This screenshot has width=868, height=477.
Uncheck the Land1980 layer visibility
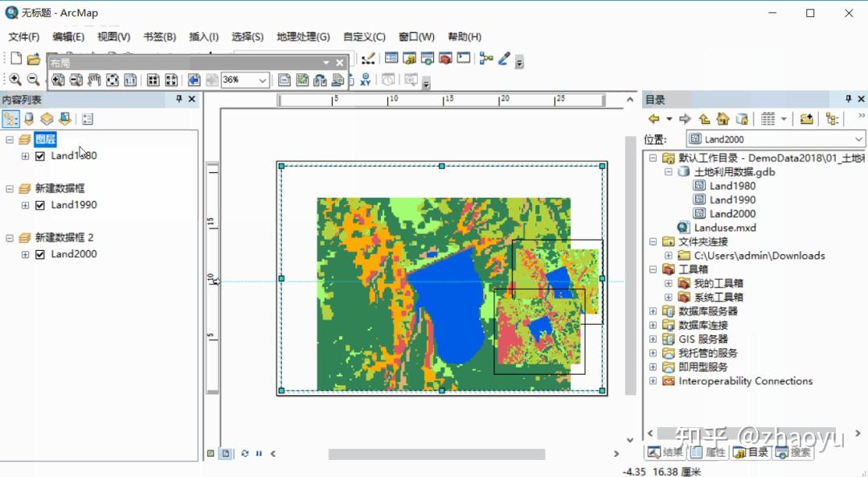(39, 155)
